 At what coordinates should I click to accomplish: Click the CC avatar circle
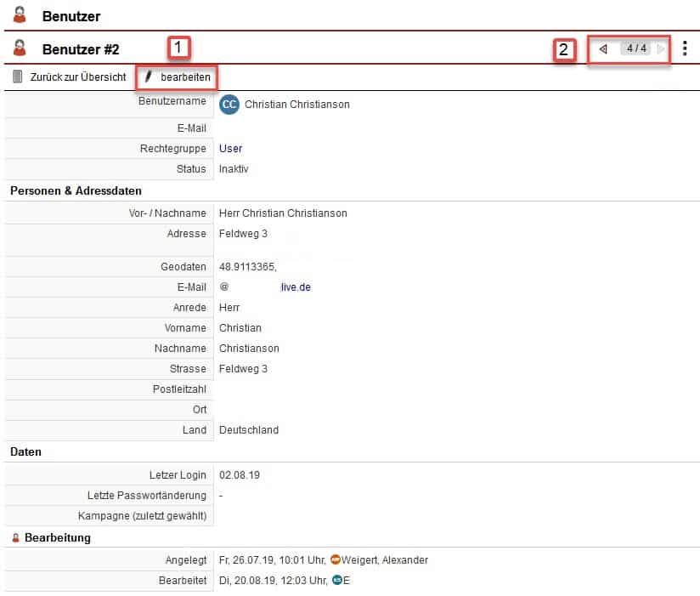pos(229,105)
